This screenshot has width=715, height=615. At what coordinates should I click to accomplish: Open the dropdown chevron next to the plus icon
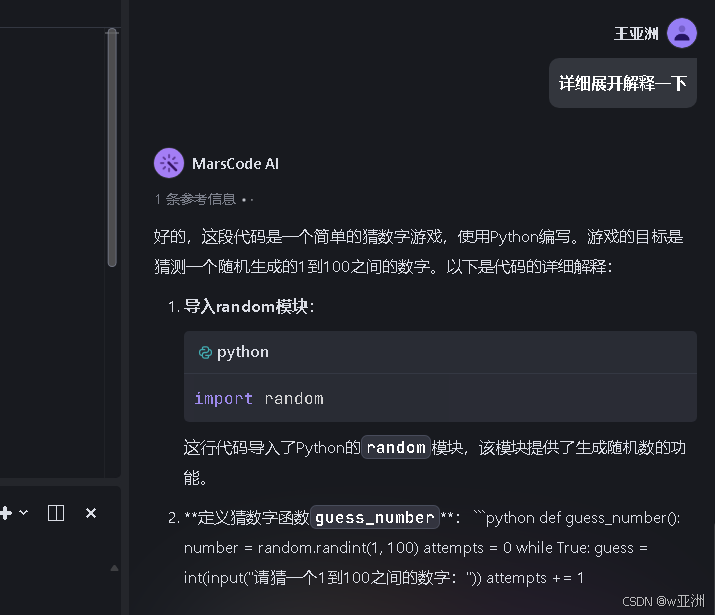click(24, 512)
